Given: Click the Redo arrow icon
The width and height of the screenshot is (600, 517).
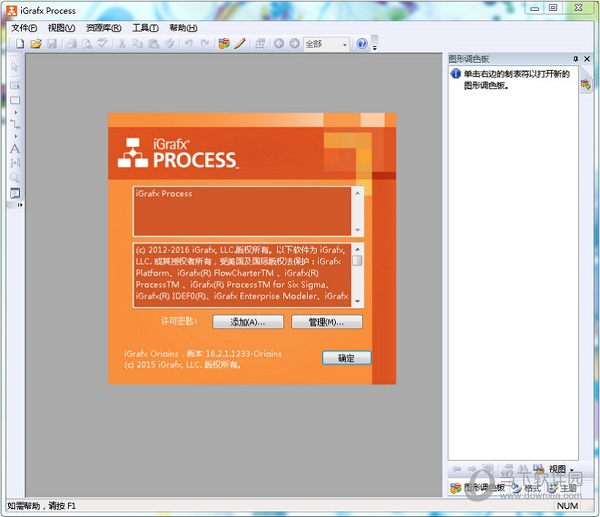Looking at the screenshot, I should tap(205, 44).
